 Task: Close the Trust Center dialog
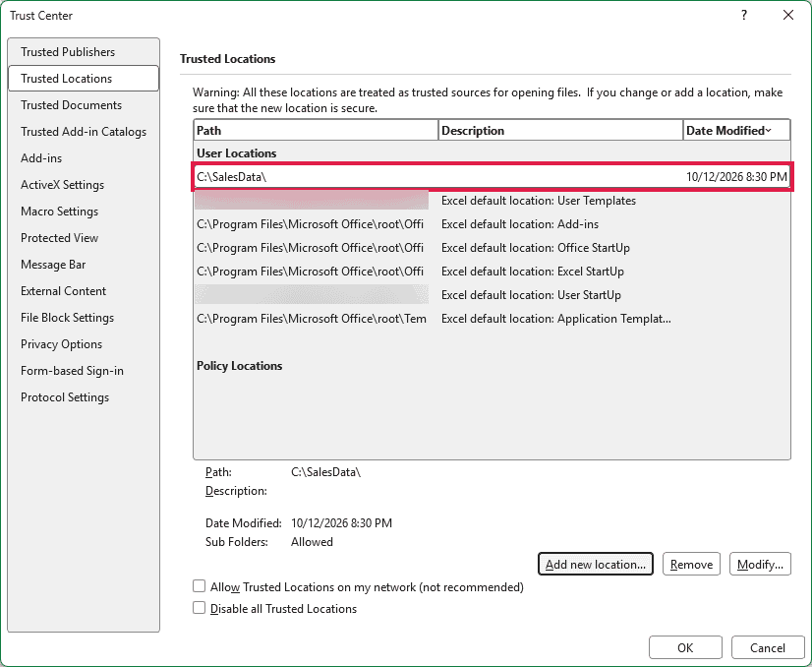coord(788,15)
